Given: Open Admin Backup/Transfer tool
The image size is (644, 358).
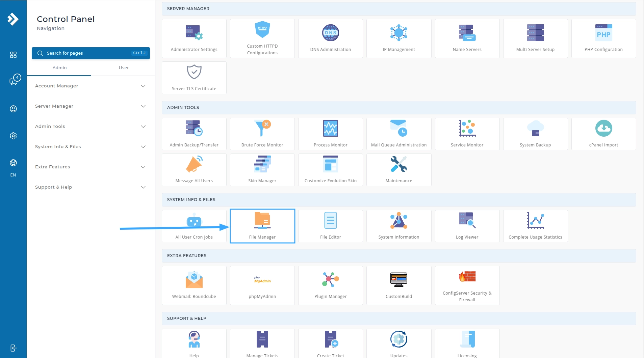Looking at the screenshot, I should point(194,134).
